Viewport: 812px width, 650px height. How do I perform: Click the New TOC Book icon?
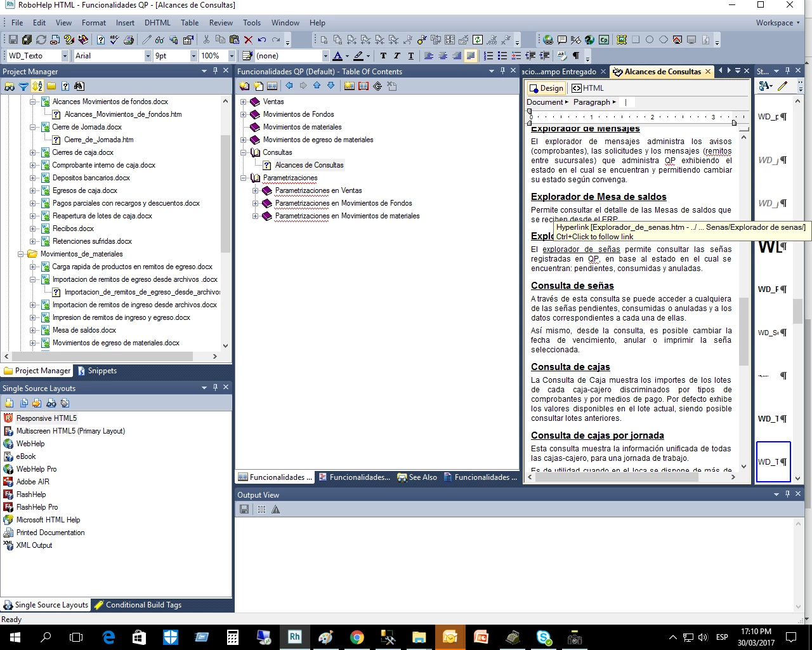(x=244, y=86)
